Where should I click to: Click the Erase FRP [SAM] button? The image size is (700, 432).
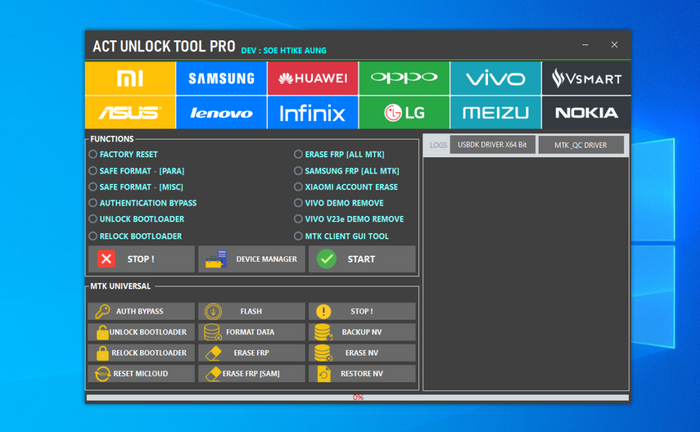coord(252,374)
